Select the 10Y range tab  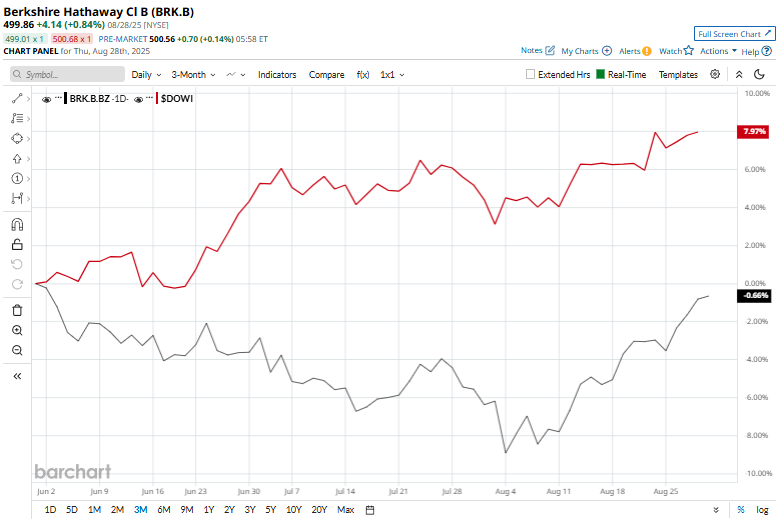pos(293,510)
